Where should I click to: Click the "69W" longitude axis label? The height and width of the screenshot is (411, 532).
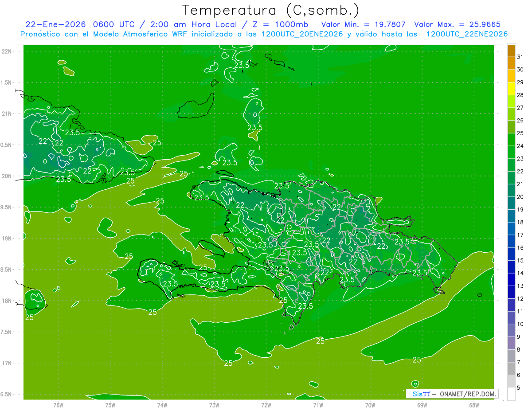pos(422,405)
